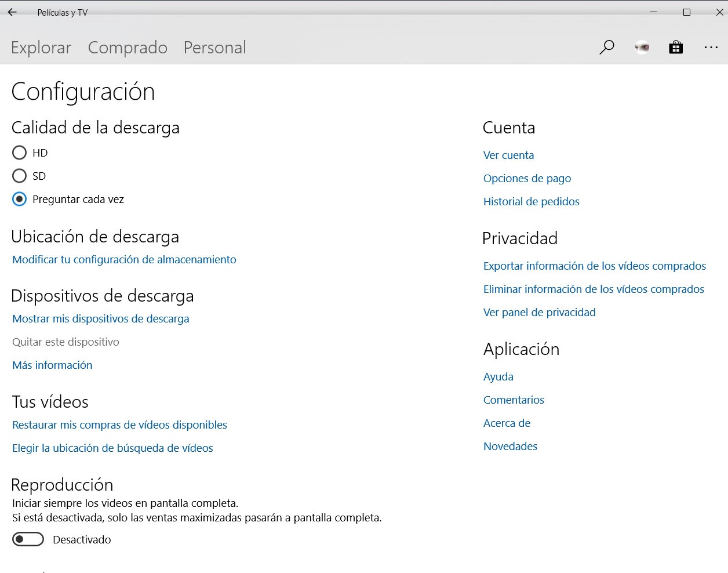Viewport: 728px width, 573px height.
Task: Click the Privacidad heading
Action: (x=519, y=238)
